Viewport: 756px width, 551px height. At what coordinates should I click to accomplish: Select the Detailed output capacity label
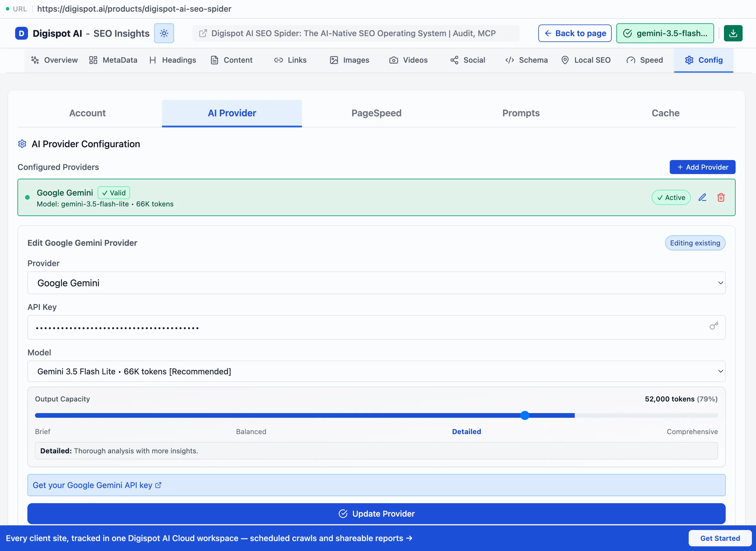point(466,431)
